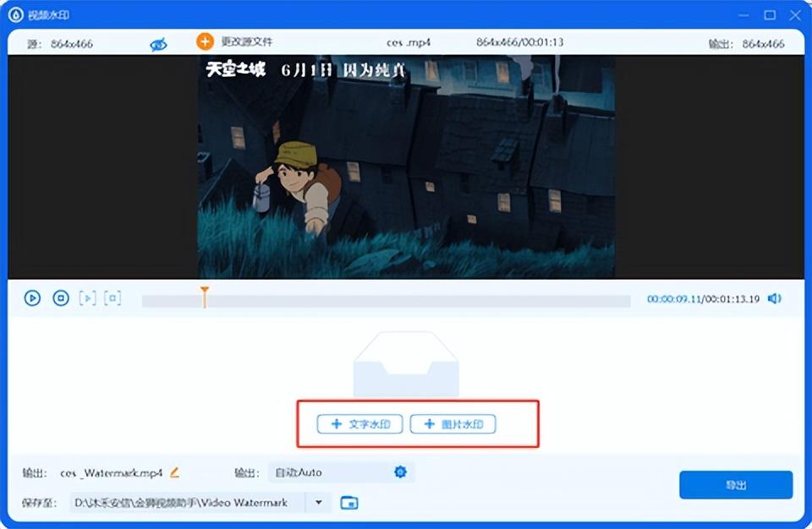The width and height of the screenshot is (812, 529).
Task: Mute audio with the speaker icon
Action: click(x=774, y=298)
